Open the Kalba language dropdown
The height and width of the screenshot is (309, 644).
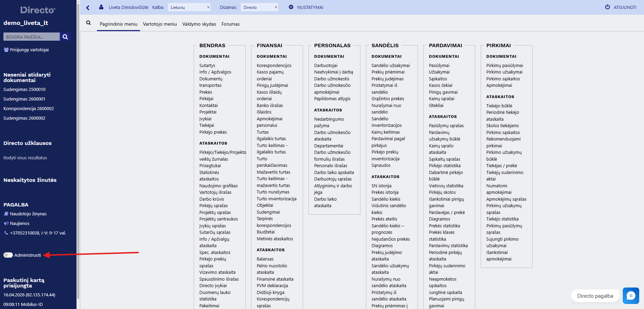pos(189,7)
